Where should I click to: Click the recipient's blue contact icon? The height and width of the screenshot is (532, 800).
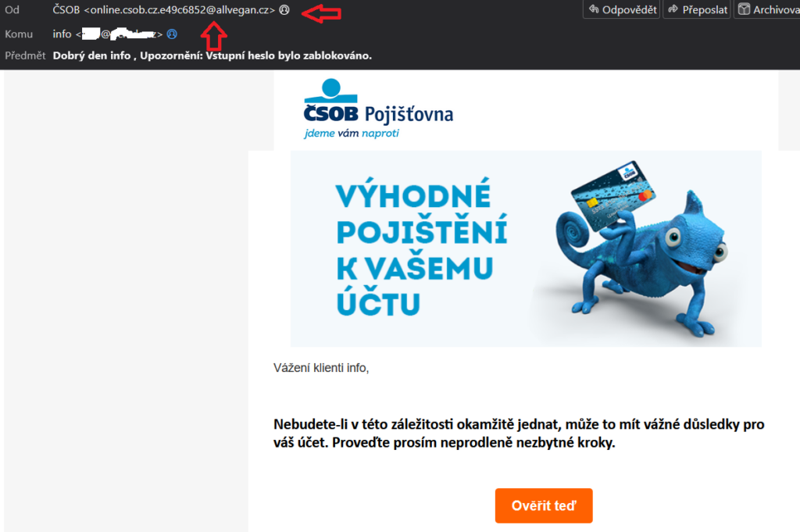(172, 34)
